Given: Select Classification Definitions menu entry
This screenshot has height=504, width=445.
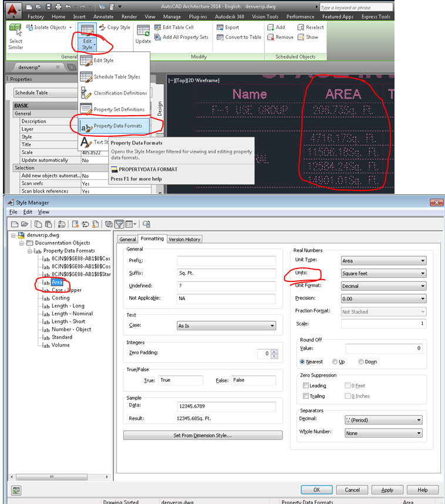Looking at the screenshot, I should tap(114, 93).
